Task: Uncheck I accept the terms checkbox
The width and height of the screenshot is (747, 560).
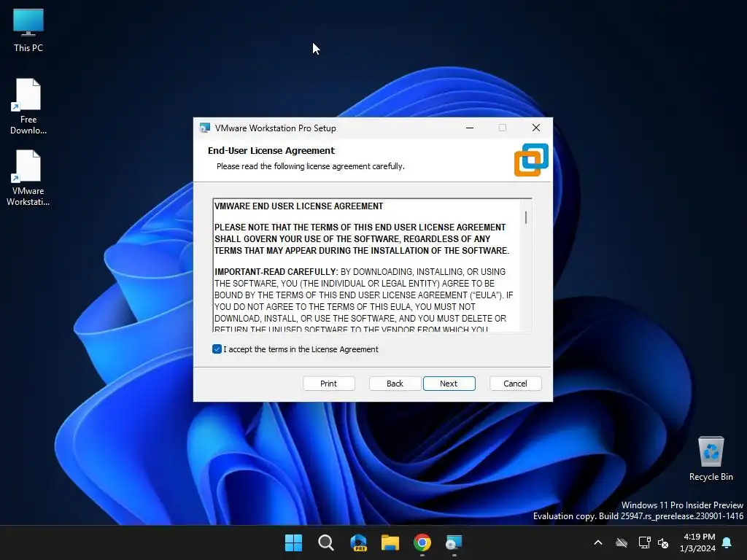Action: click(217, 349)
